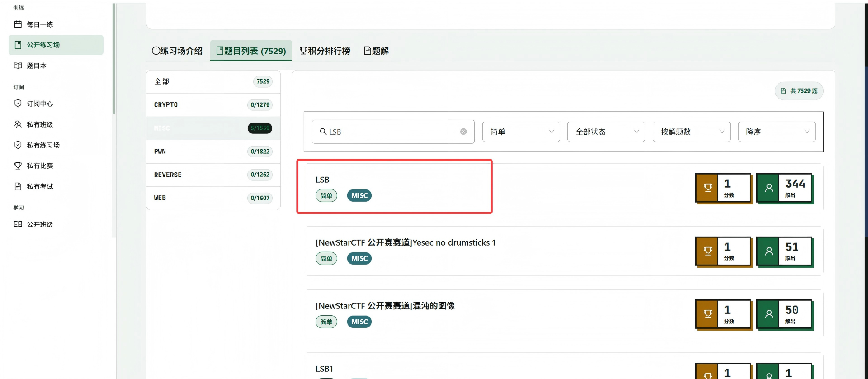Switch to the 题解 tab
This screenshot has width=868, height=379.
point(377,51)
